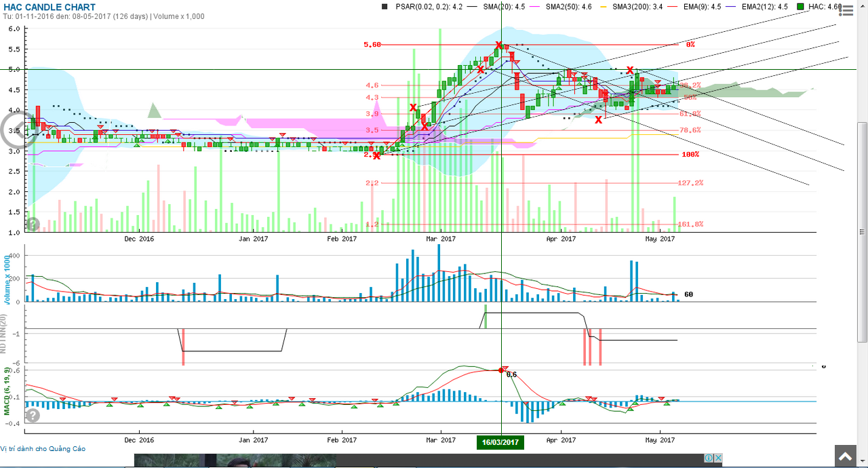
Task: Click the Fibonacci 38.2% label
Action: [690, 85]
